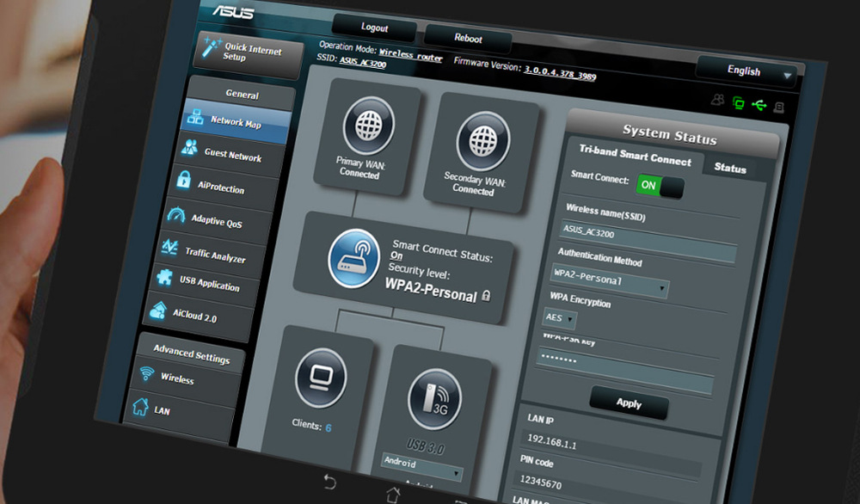This screenshot has height=504, width=860.
Task: Click the LAN IP 192.168.1.1 value
Action: click(552, 441)
